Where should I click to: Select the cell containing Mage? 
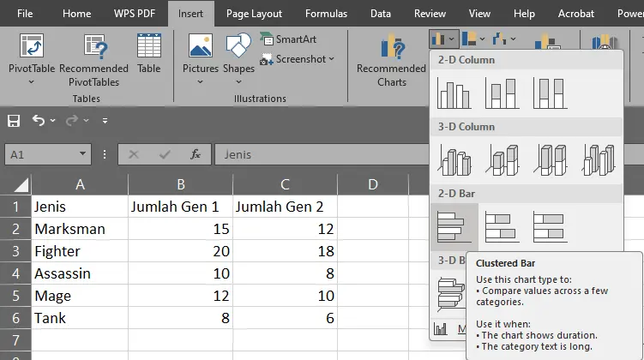point(80,296)
